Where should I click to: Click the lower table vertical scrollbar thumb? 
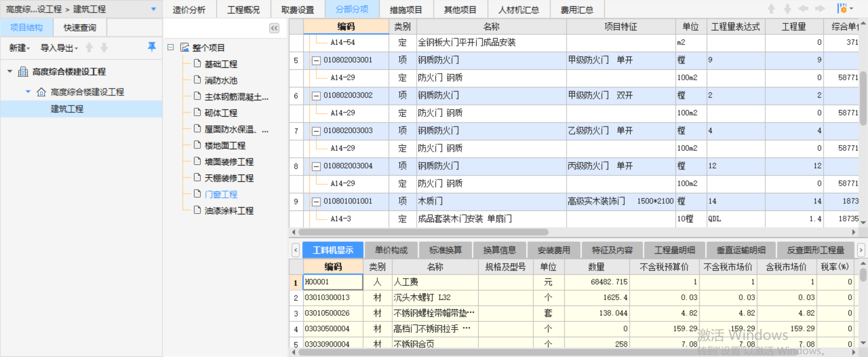(863, 275)
